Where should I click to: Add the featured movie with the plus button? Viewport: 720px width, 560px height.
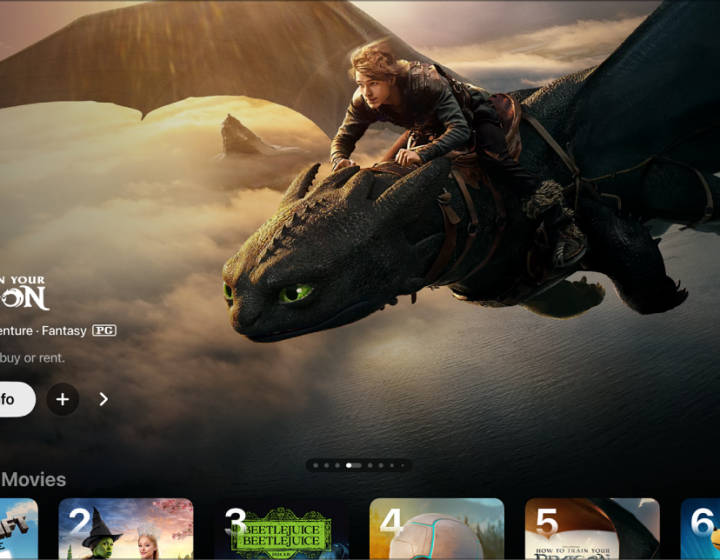pos(62,399)
